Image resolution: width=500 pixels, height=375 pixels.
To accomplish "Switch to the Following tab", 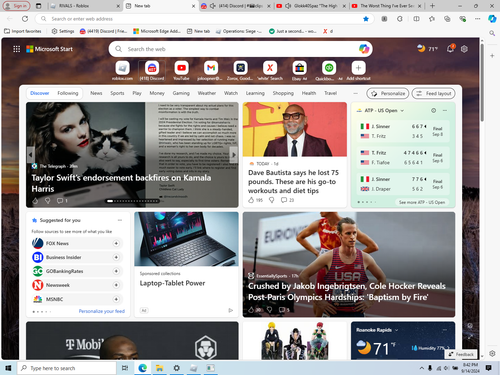I will pyautogui.click(x=68, y=93).
